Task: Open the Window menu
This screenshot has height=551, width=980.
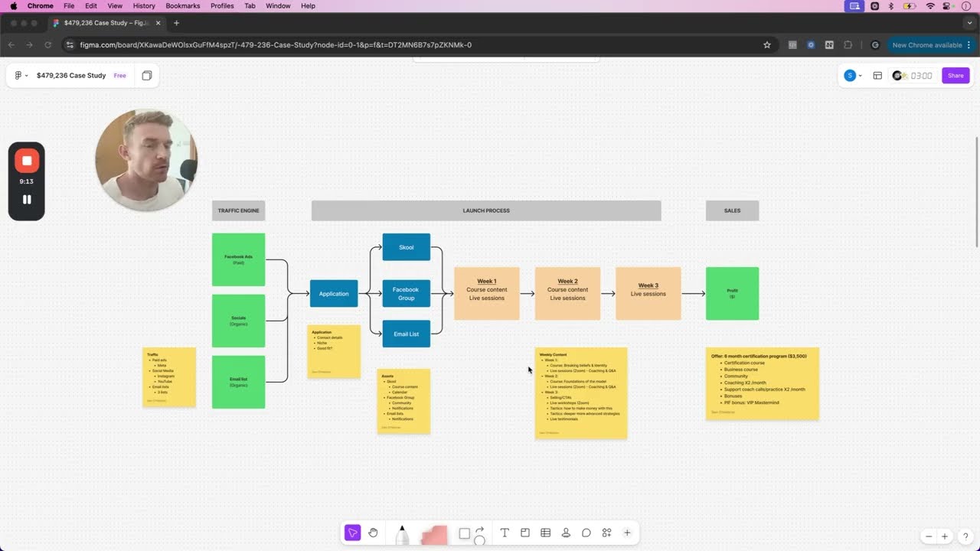Action: tap(278, 6)
